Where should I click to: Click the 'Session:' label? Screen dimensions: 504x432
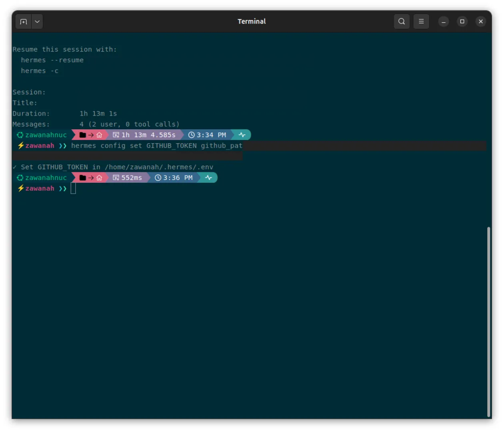click(29, 92)
